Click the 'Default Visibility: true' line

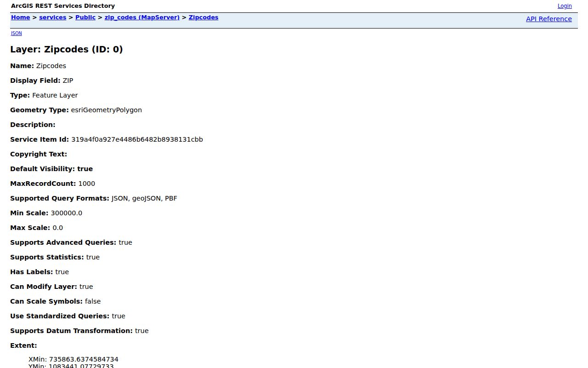51,169
